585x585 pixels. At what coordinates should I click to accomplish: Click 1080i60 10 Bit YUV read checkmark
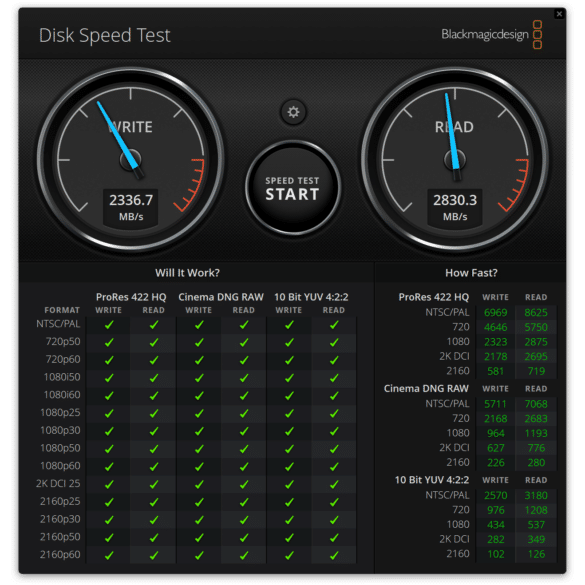[x=334, y=395]
